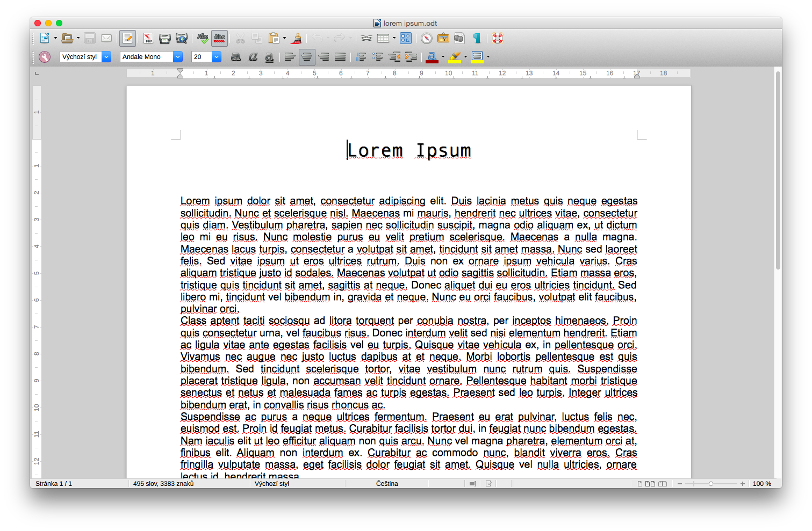Click the clone formatting paintbrush
Viewport: 812px width, 531px height.
[x=296, y=38]
